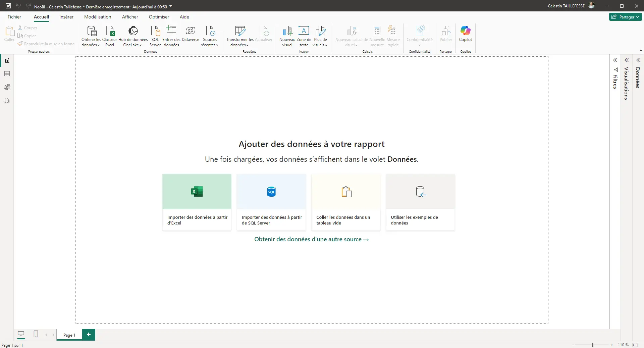The width and height of the screenshot is (644, 348).
Task: Open the Aide tab
Action: click(184, 17)
